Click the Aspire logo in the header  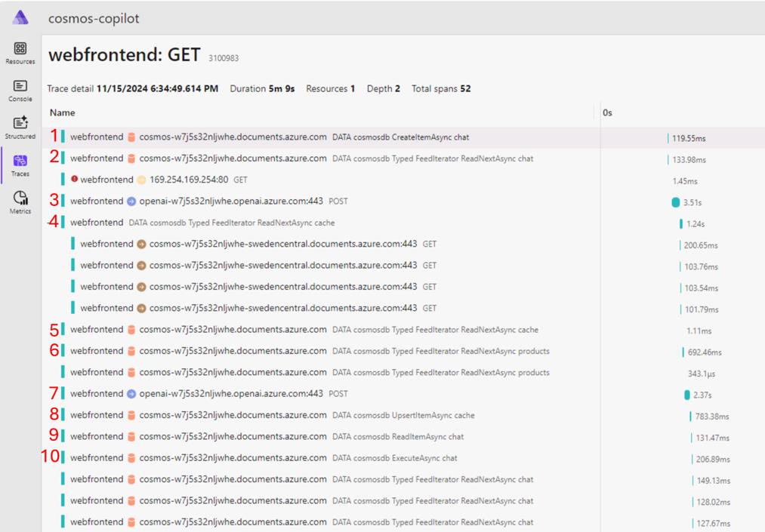(x=20, y=17)
